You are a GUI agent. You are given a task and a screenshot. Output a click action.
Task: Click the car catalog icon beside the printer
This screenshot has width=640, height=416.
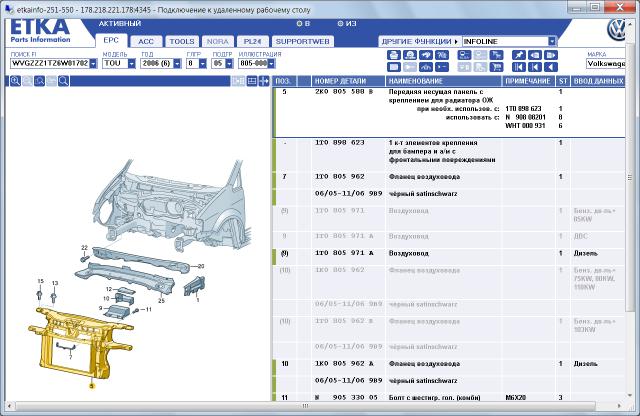pos(410,55)
